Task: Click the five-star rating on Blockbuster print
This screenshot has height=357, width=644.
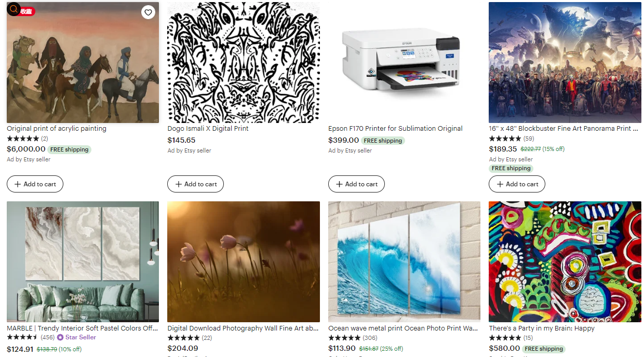Action: click(x=505, y=139)
